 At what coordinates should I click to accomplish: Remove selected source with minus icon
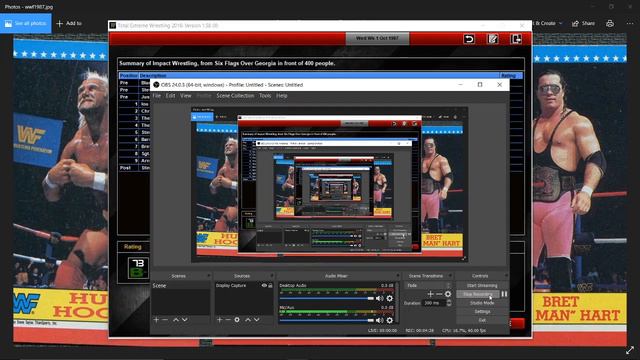click(228, 320)
